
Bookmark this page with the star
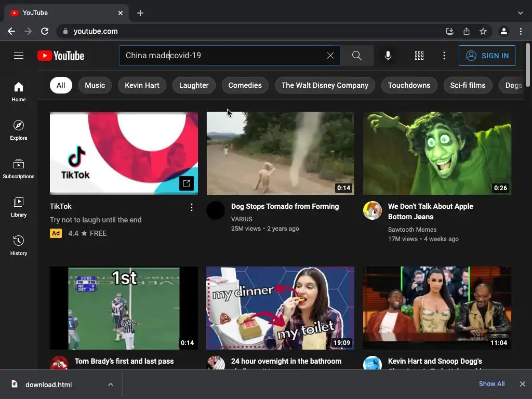pos(483,31)
